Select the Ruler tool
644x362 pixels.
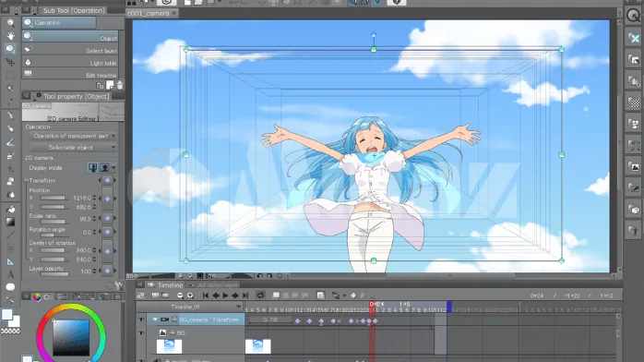[x=10, y=261]
